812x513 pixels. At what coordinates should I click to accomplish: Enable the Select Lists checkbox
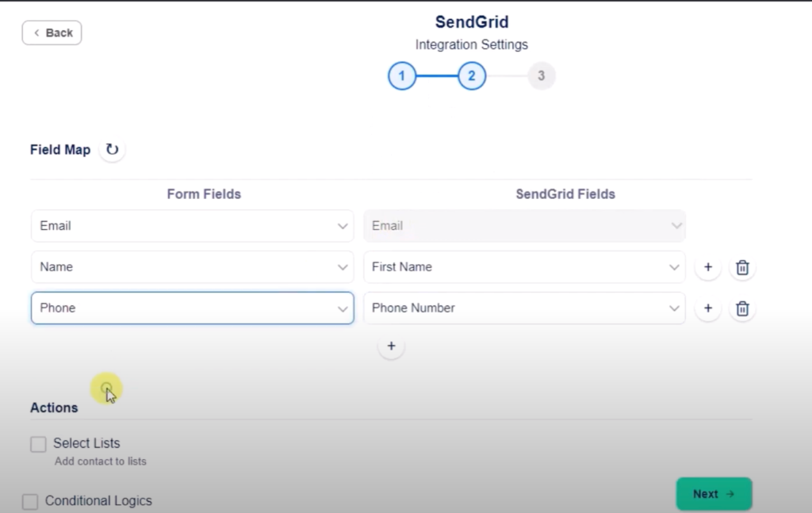point(38,445)
